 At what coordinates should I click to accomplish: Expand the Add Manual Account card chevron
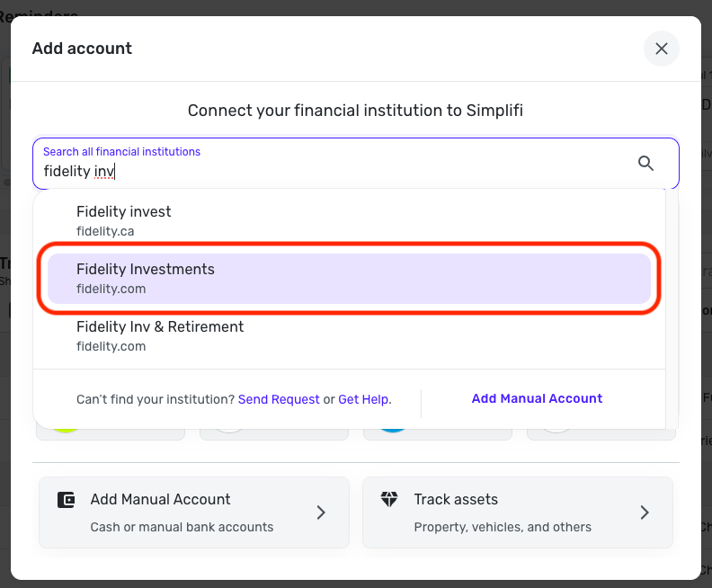point(321,512)
